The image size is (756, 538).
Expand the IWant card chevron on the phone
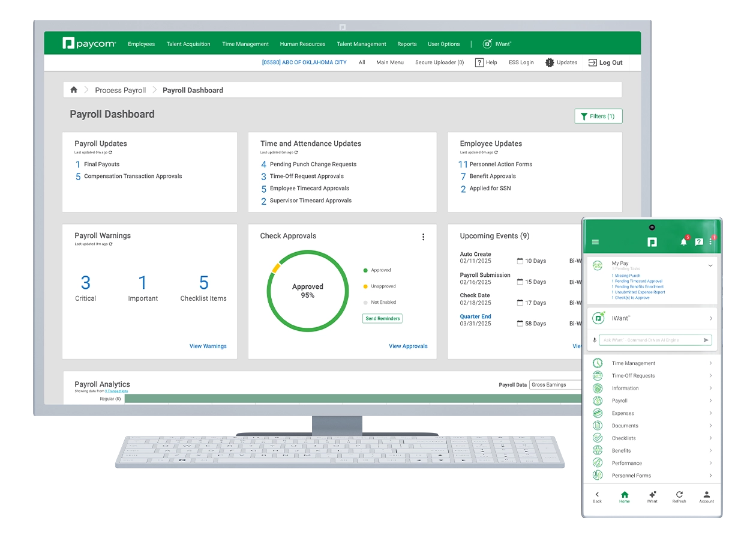(711, 318)
